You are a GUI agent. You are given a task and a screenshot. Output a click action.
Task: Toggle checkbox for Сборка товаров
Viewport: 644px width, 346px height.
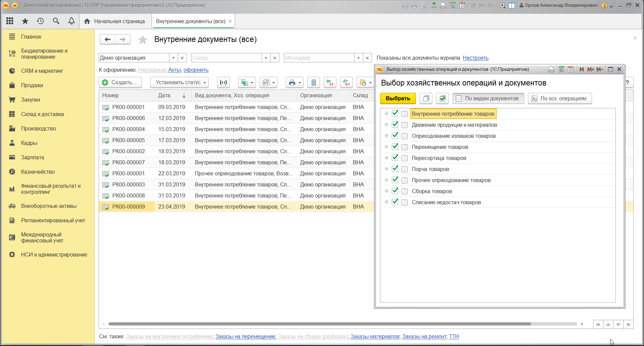tap(395, 191)
